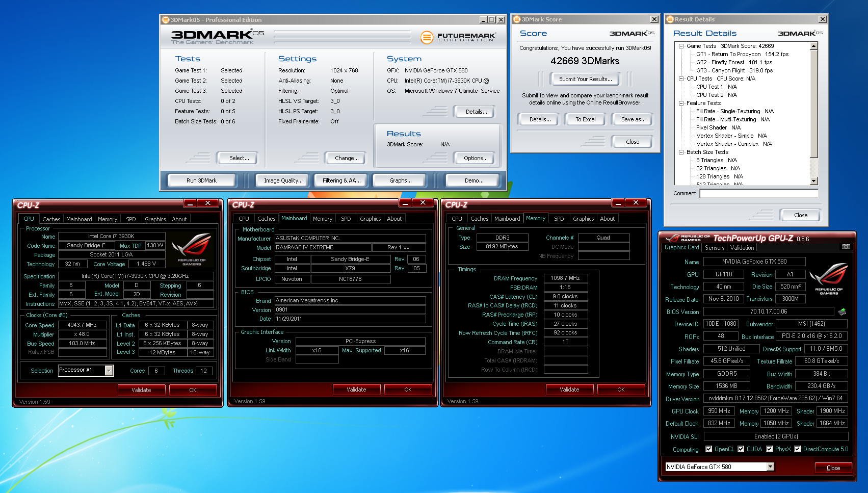Click the Comment field in Result Details
This screenshot has height=493, width=868.
(x=759, y=193)
